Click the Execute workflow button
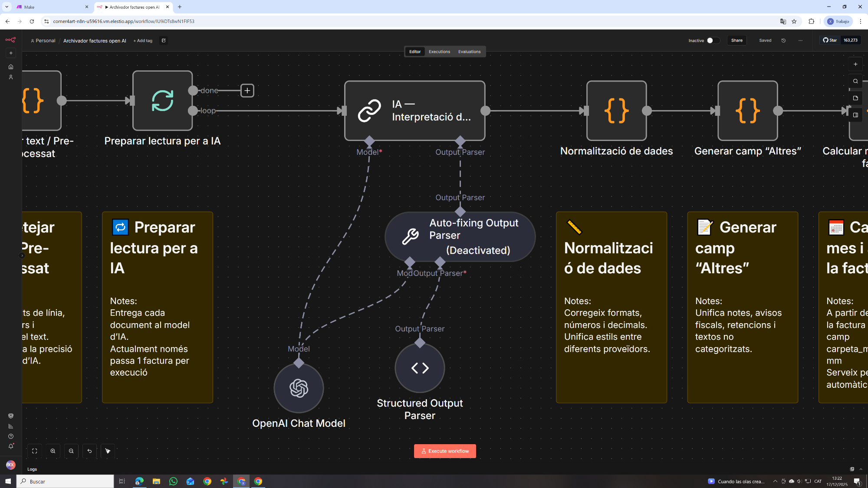The width and height of the screenshot is (868, 488). click(x=445, y=451)
